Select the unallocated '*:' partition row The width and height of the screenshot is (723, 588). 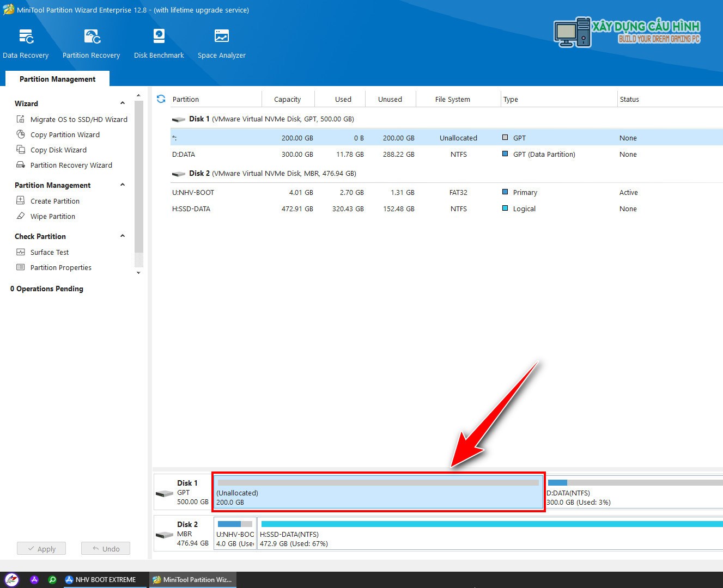[x=447, y=138]
